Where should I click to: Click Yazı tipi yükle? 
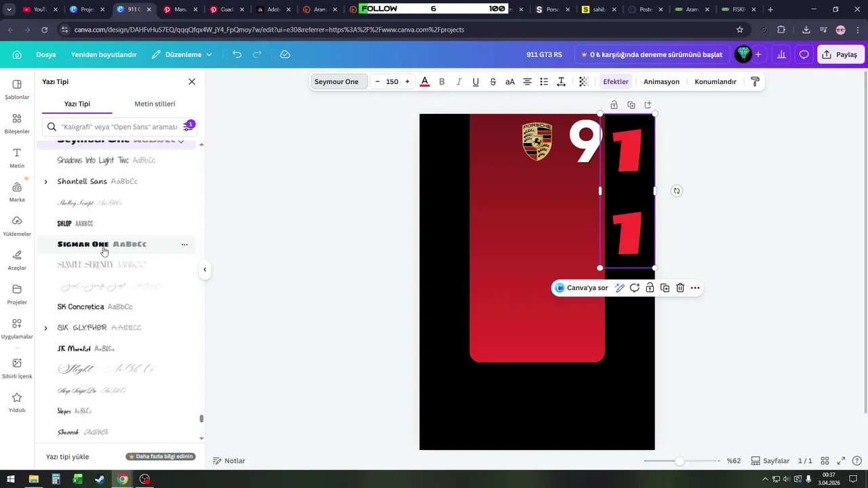click(x=67, y=457)
